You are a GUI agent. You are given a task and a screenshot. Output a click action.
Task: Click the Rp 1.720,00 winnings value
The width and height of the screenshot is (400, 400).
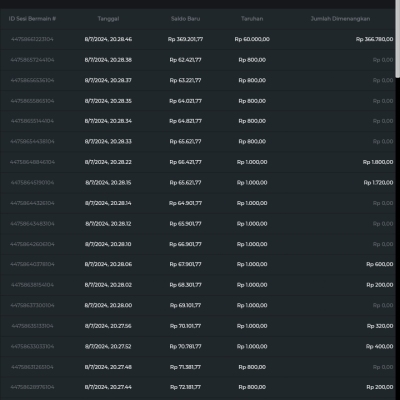click(x=378, y=183)
